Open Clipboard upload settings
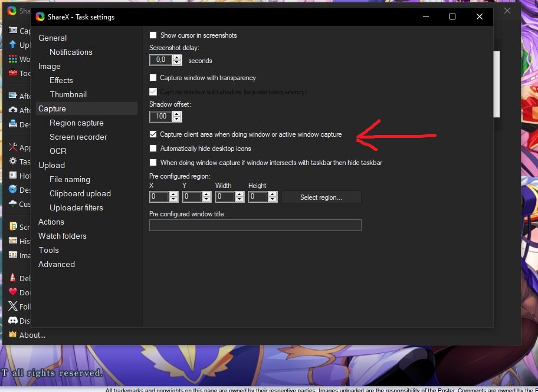Viewport: 538px width, 392px height. (80, 193)
